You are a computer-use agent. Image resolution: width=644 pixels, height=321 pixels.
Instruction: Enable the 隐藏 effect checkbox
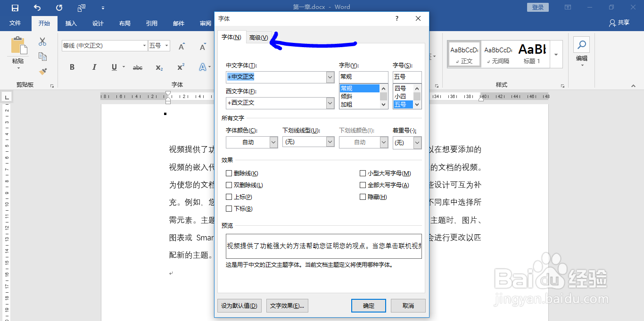363,197
